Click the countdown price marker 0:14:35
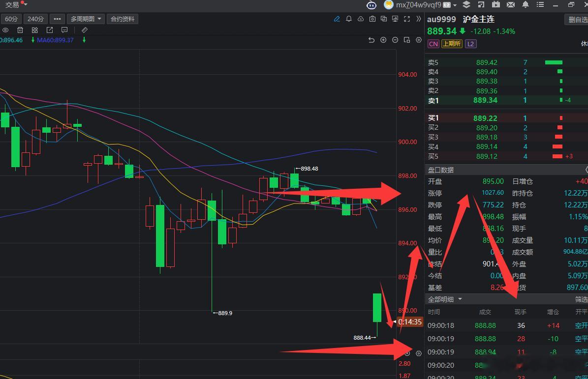This screenshot has height=379, width=588. tap(409, 321)
